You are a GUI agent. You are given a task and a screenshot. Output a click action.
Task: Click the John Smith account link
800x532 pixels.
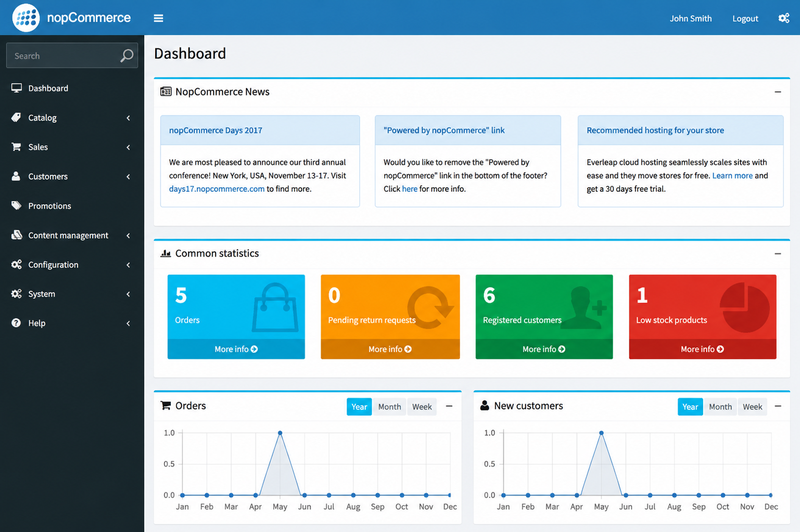[x=690, y=18]
